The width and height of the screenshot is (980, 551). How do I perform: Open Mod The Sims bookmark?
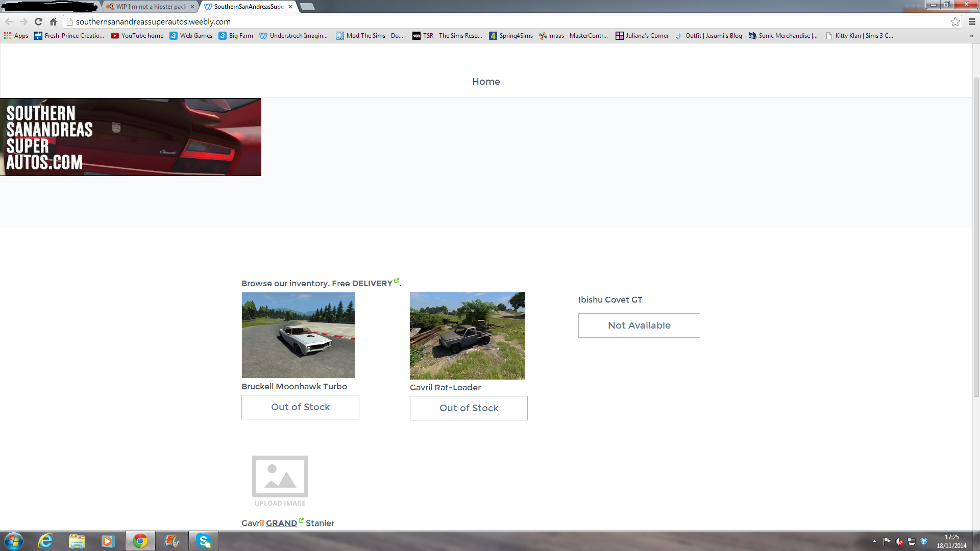[370, 36]
